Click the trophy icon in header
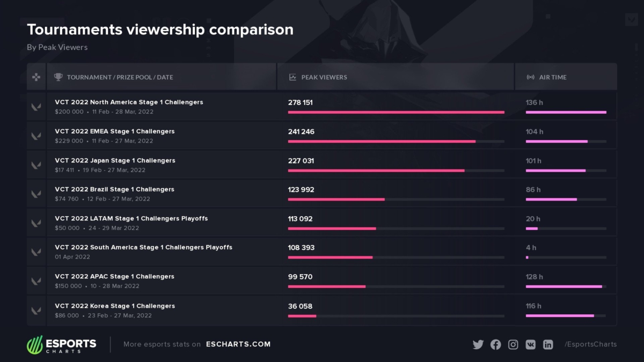This screenshot has width=644, height=362. (58, 77)
